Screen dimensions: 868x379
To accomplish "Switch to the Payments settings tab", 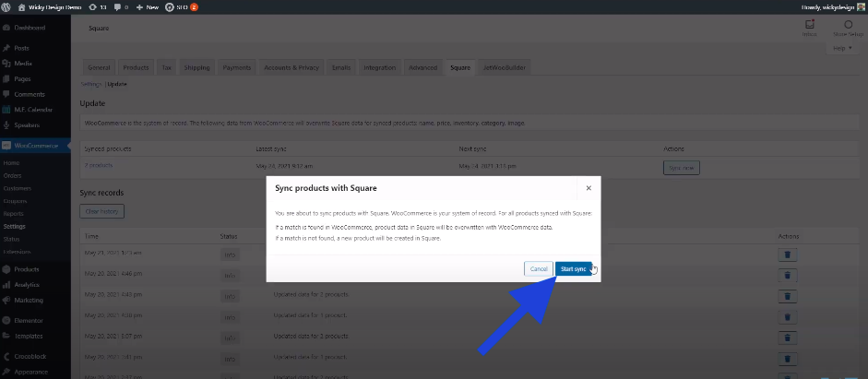I will coord(237,67).
